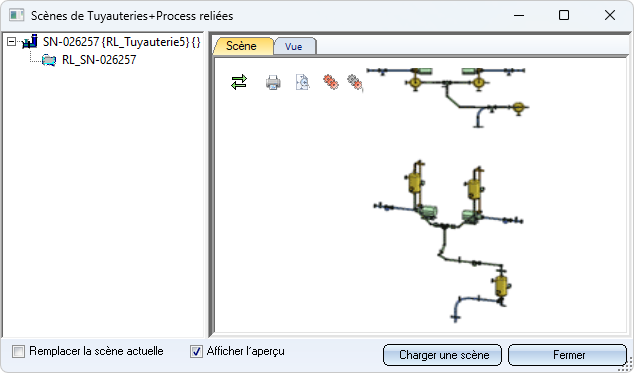Maximize the dialog window

(564, 15)
